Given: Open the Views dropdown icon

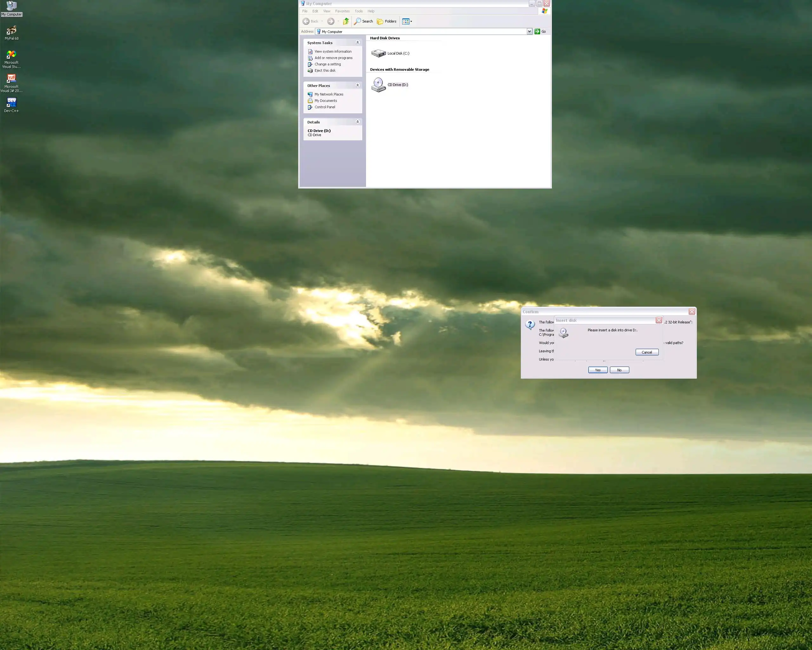Looking at the screenshot, I should tap(407, 22).
